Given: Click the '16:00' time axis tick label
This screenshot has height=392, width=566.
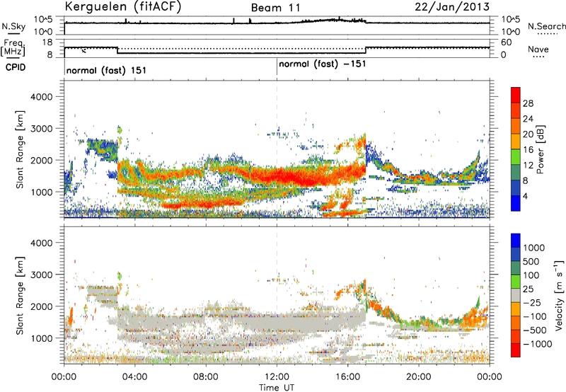Looking at the screenshot, I should coord(347,377).
